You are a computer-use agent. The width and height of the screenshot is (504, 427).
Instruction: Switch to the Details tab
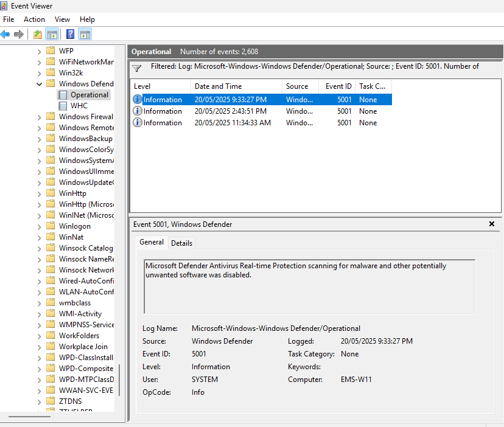(181, 243)
